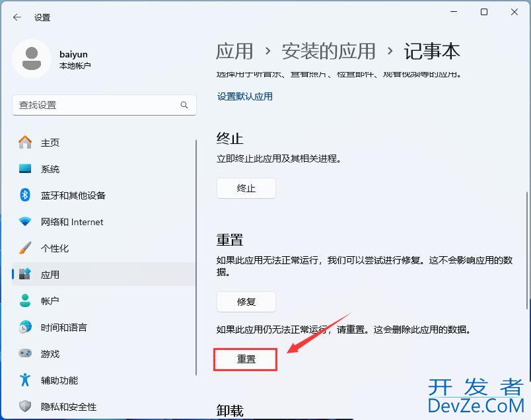Click the globe clock icon for 时间和语言

[25, 327]
